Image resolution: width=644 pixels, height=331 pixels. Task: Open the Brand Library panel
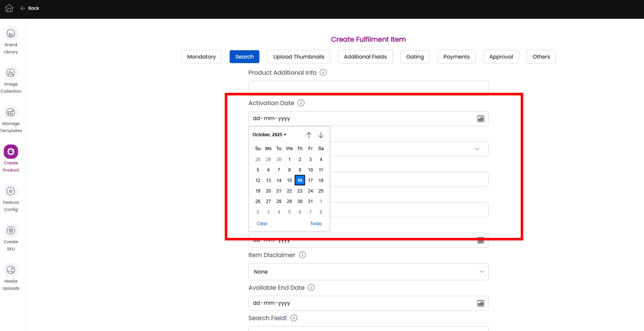pos(11,40)
